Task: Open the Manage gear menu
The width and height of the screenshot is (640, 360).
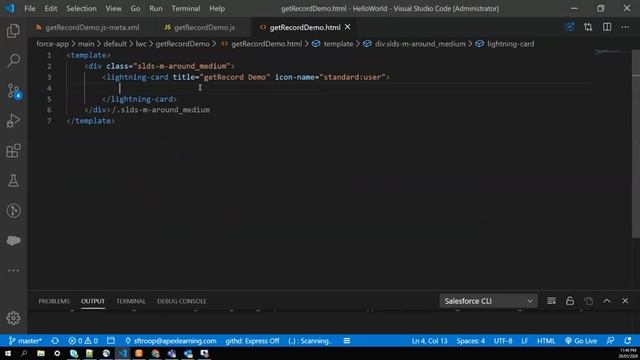Action: tap(13, 318)
